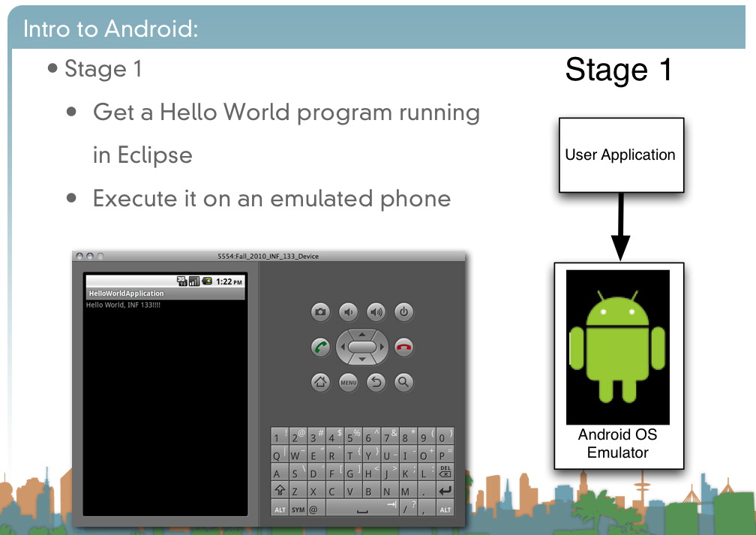Click the emulator power button

tap(403, 312)
